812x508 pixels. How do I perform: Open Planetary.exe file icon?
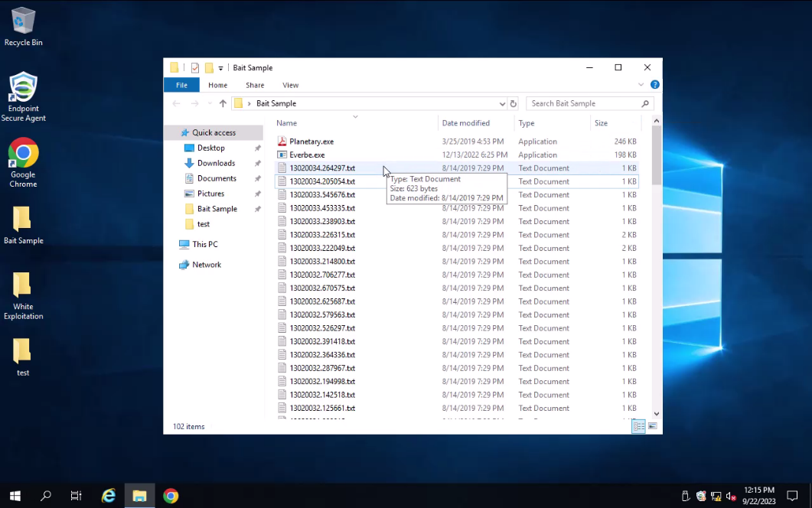(x=282, y=142)
